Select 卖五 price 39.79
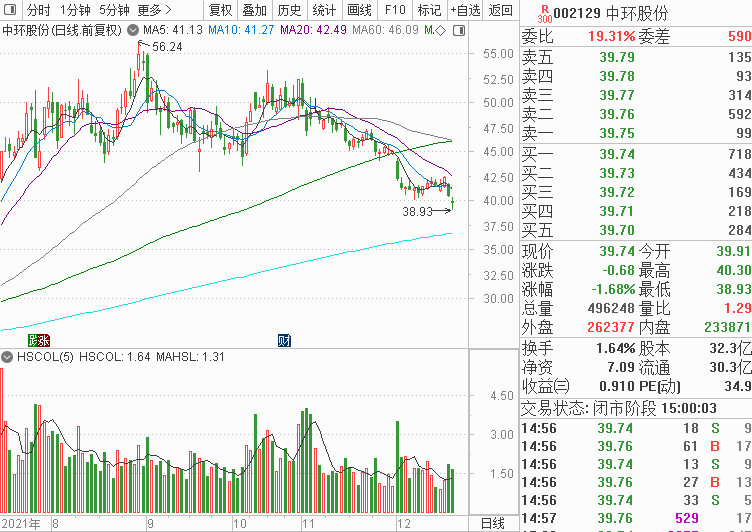The height and width of the screenshot is (532, 752). [x=617, y=58]
